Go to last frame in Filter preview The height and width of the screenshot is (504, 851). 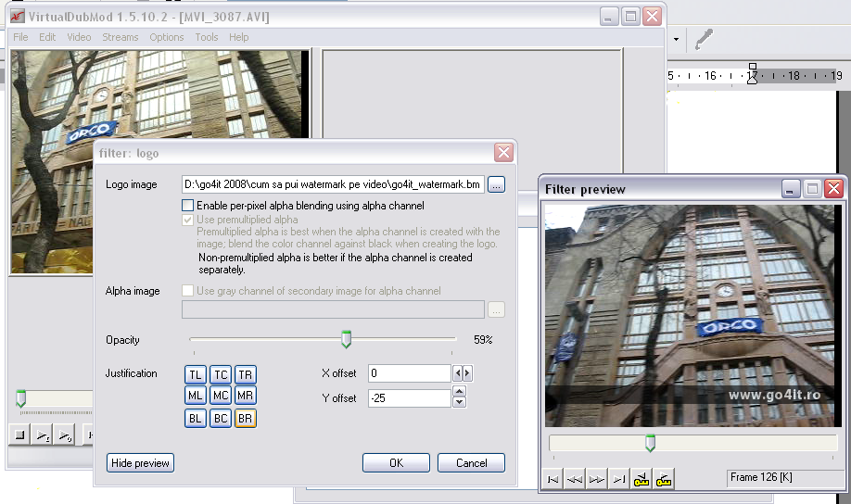coord(619,479)
